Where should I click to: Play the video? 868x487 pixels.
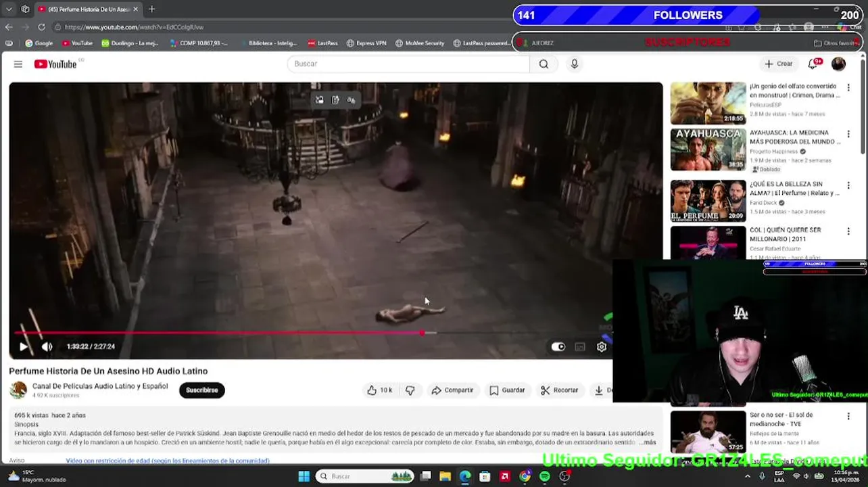[24, 347]
